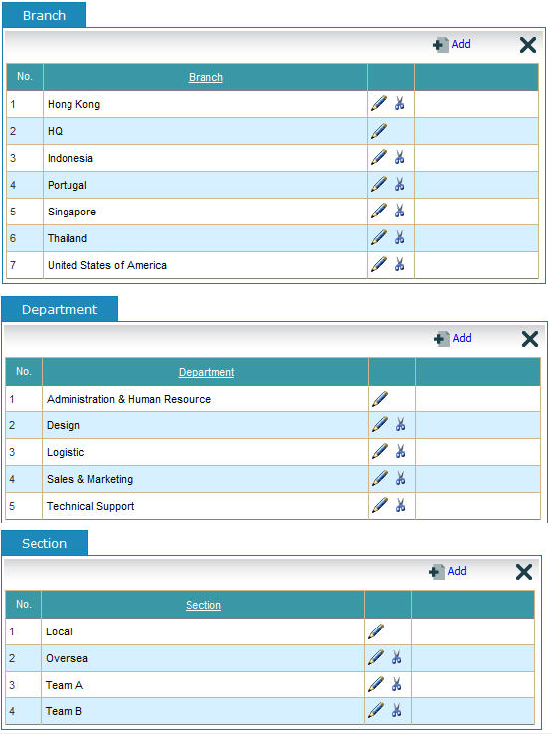
Task: Add a new branch
Action: coord(451,44)
